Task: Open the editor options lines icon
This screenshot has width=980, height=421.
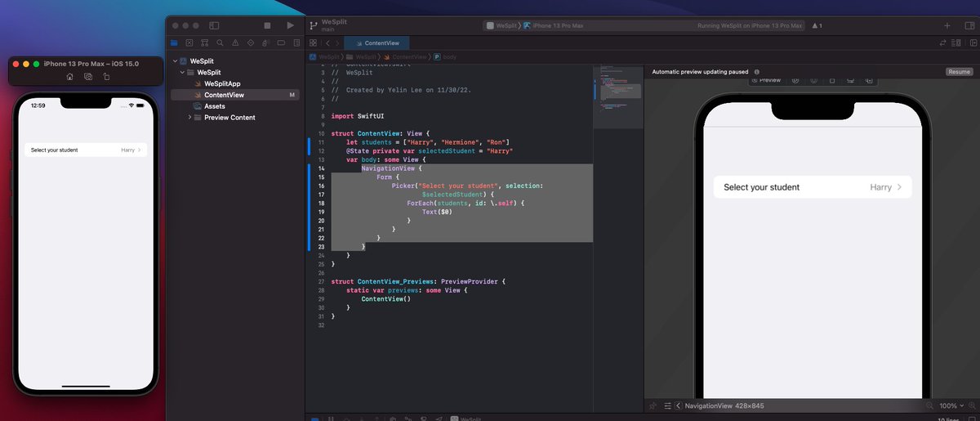Action: (957, 43)
